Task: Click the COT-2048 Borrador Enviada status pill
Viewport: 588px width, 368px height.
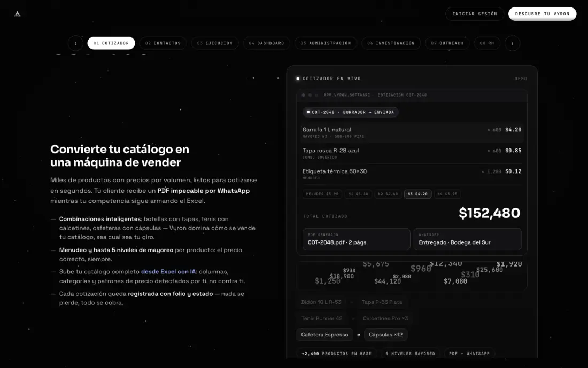Action: 350,112
